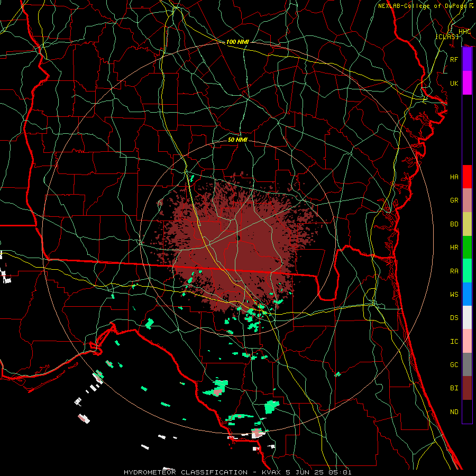The image size is (476, 476).
Task: Click the HA legend label
Action: point(454,177)
